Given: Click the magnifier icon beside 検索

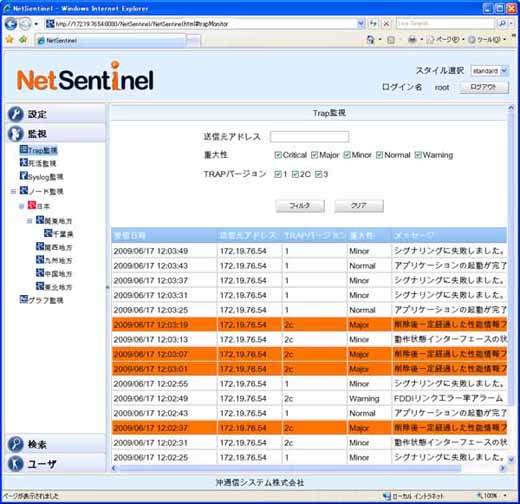Looking at the screenshot, I should 16,444.
